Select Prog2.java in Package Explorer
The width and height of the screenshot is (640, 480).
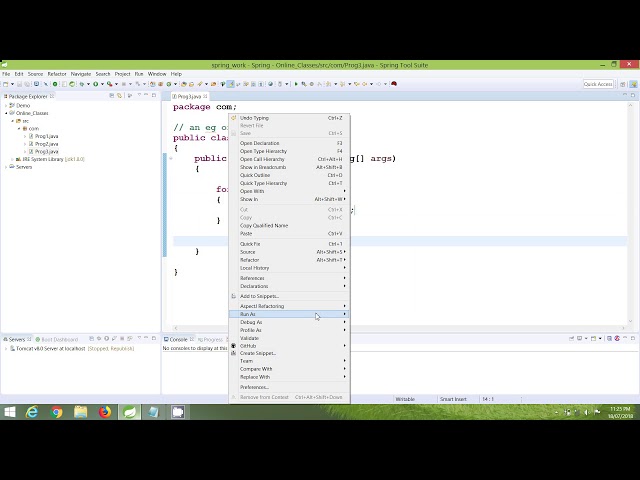46,144
